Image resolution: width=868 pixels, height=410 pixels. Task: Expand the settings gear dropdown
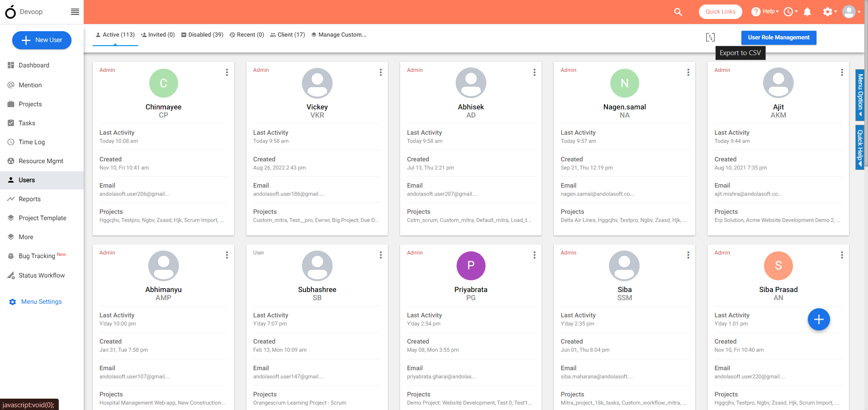click(x=829, y=12)
